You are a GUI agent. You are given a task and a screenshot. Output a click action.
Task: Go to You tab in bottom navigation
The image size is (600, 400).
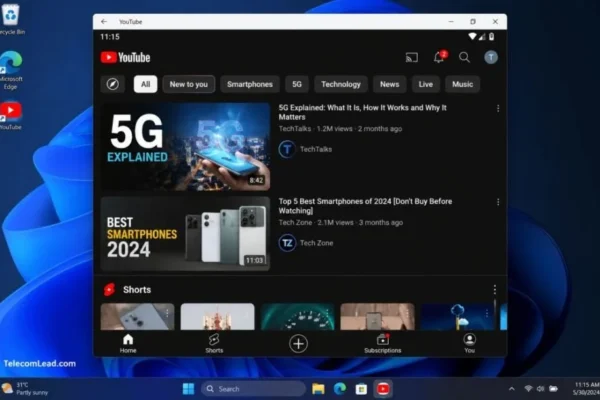(x=470, y=343)
